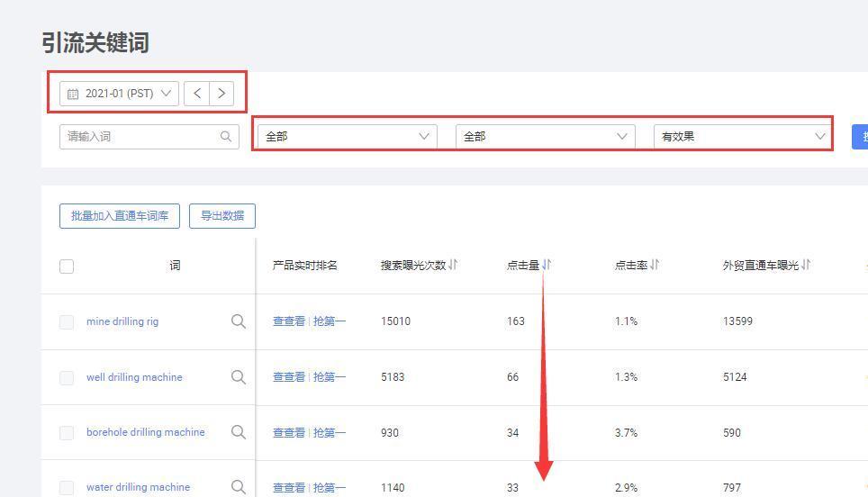The width and height of the screenshot is (868, 497).
Task: Click 抢第一 in well drilling machine row
Action: coord(330,377)
